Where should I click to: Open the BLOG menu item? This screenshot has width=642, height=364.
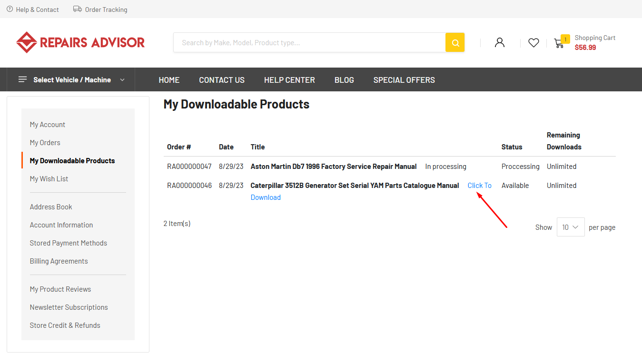tap(344, 80)
